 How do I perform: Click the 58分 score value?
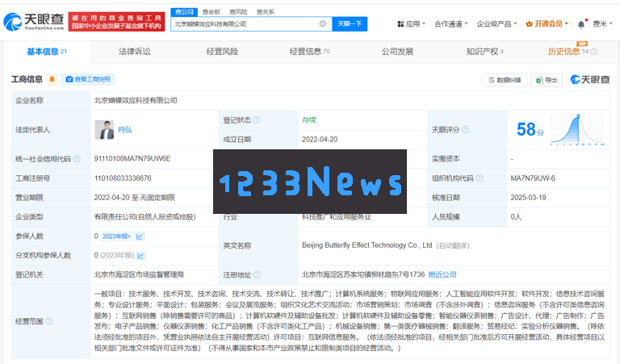(530, 129)
